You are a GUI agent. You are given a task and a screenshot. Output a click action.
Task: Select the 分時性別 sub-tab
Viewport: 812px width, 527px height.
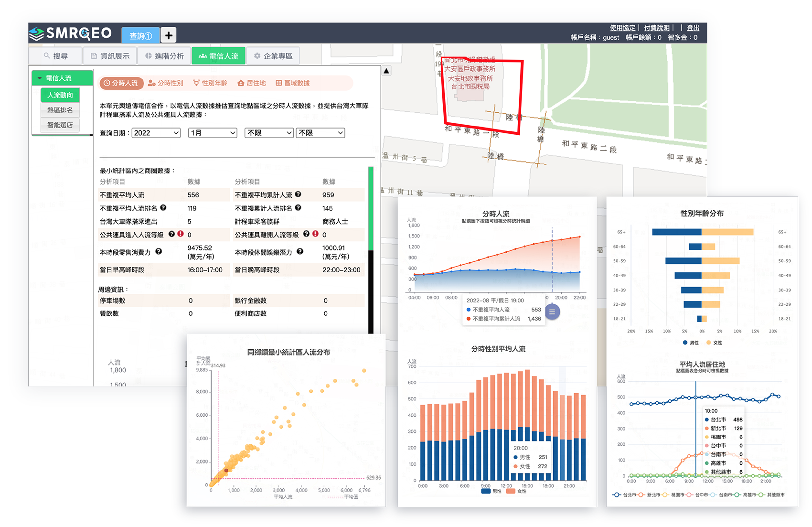[166, 83]
